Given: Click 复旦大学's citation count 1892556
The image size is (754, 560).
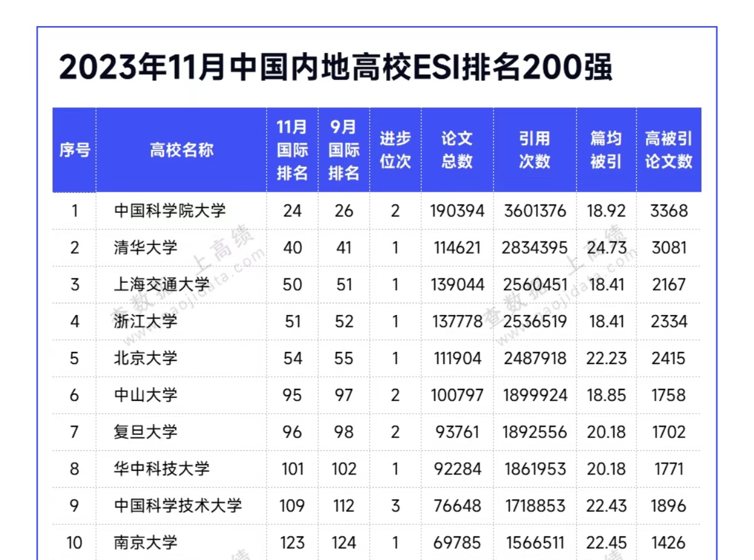Looking at the screenshot, I should coord(535,432).
